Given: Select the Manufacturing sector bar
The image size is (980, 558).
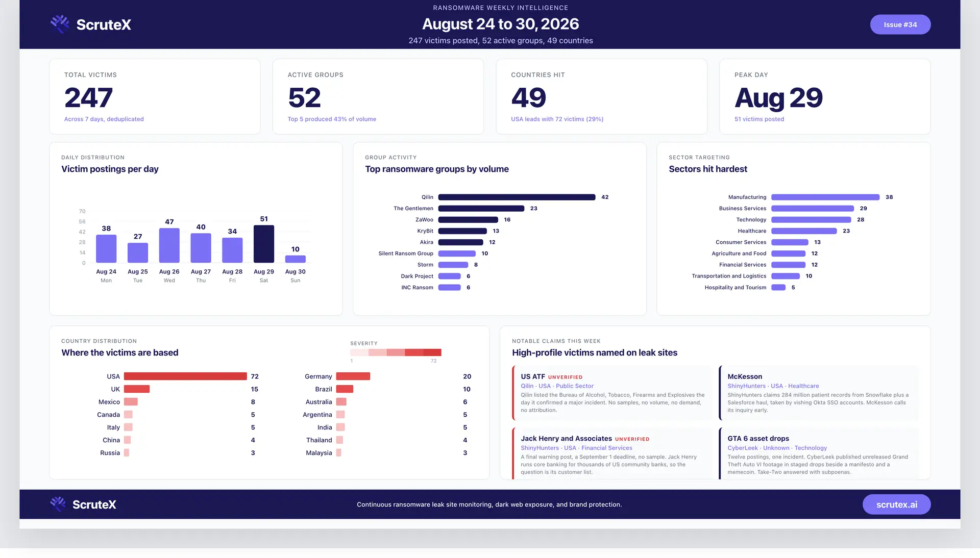Looking at the screenshot, I should 825,197.
